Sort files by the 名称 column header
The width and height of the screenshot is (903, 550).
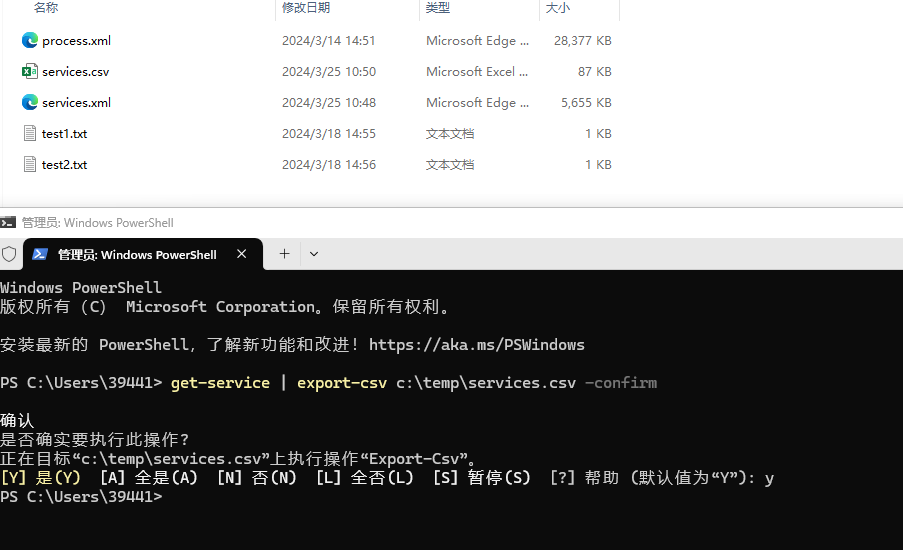tap(46, 7)
